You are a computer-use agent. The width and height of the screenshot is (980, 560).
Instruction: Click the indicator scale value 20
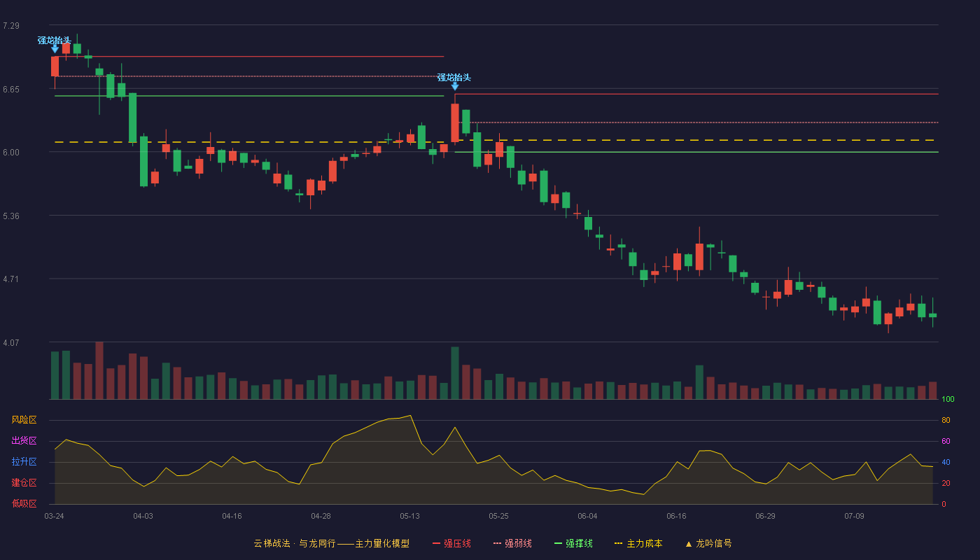tap(946, 484)
